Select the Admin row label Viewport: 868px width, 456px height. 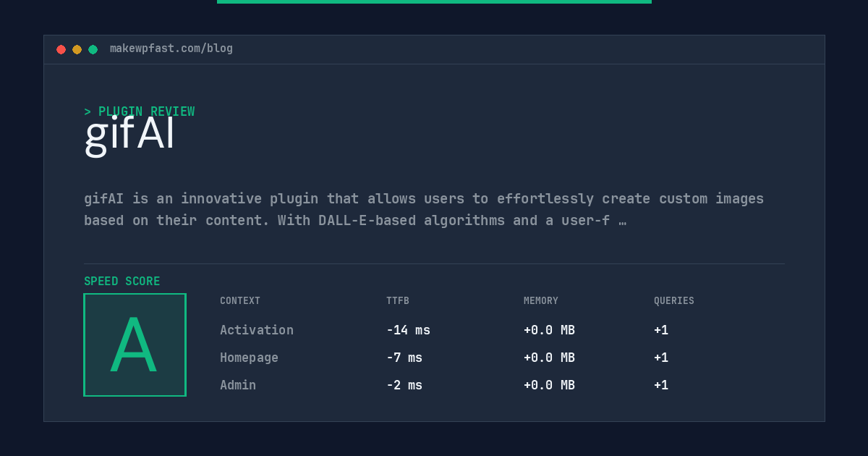point(238,385)
